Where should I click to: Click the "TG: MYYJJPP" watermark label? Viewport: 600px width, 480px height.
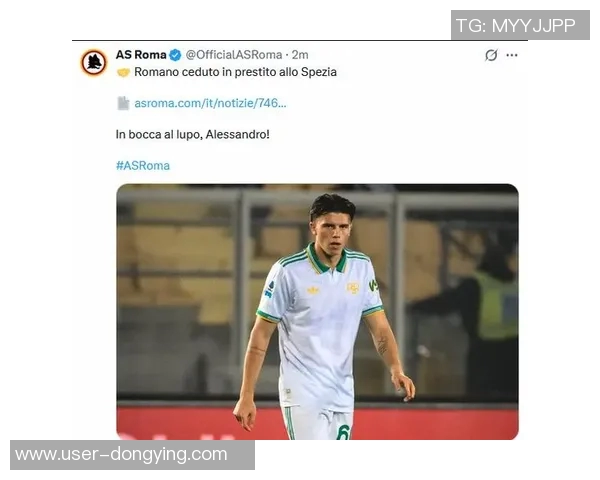pyautogui.click(x=515, y=25)
